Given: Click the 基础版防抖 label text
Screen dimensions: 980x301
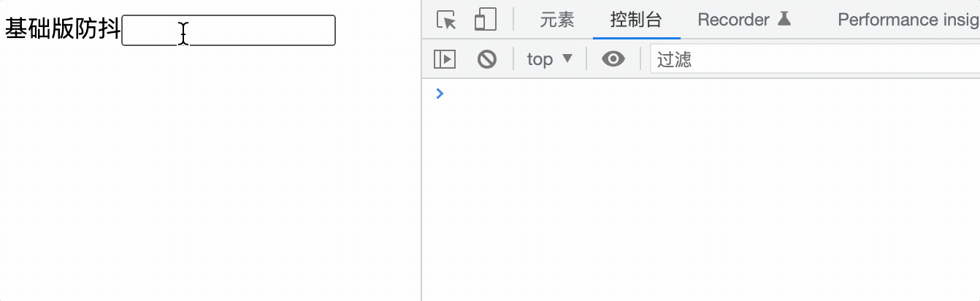Looking at the screenshot, I should click(x=63, y=29).
